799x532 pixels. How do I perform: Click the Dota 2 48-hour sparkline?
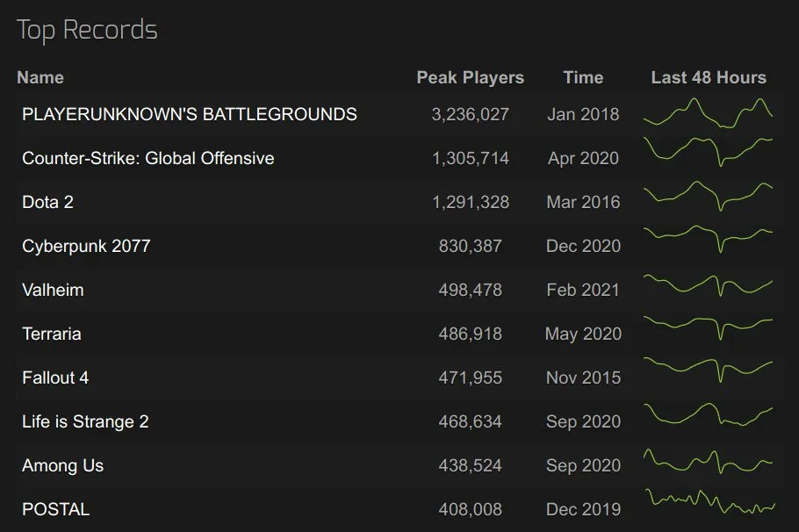click(708, 196)
